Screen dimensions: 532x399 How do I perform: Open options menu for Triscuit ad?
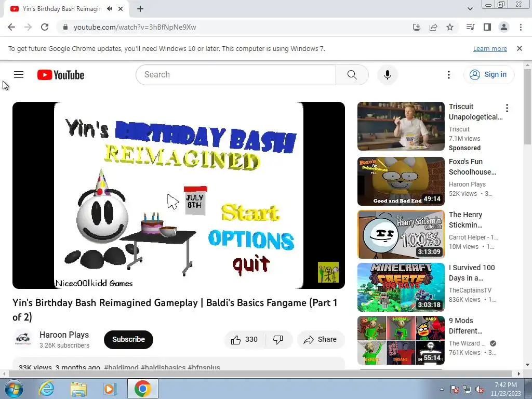tap(507, 108)
